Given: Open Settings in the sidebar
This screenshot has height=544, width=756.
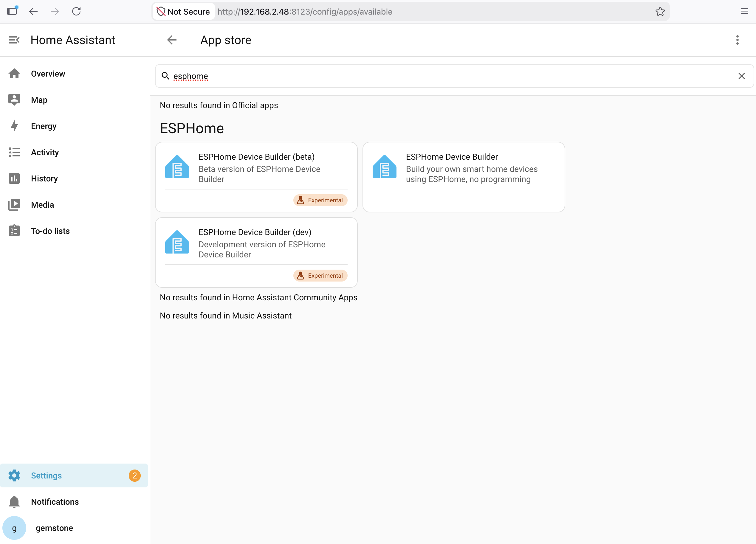Looking at the screenshot, I should point(74,475).
